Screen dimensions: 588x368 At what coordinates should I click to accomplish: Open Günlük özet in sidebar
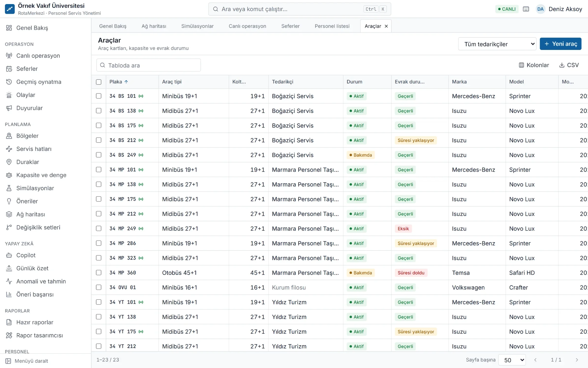tap(46, 268)
